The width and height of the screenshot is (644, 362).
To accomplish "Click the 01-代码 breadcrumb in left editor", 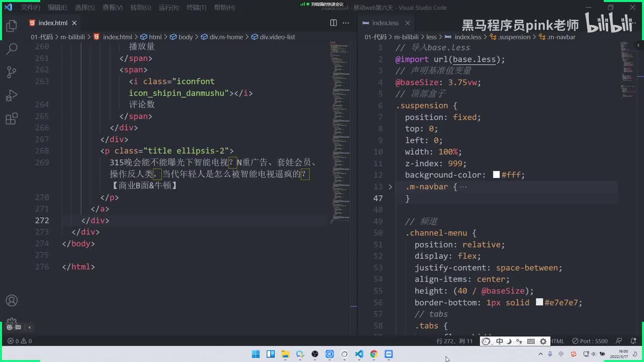I will click(x=41, y=37).
